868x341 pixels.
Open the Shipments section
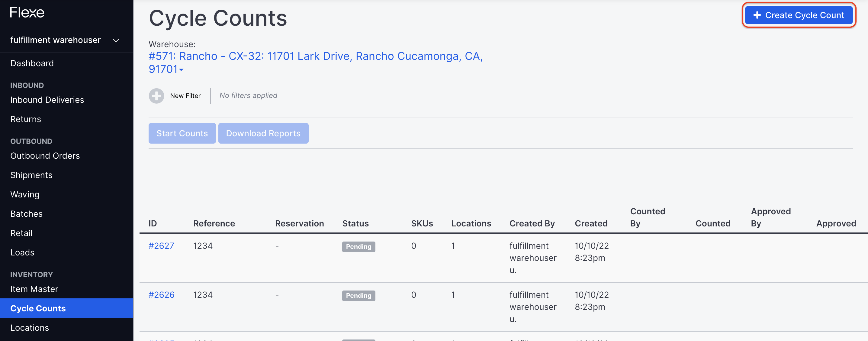pos(31,175)
